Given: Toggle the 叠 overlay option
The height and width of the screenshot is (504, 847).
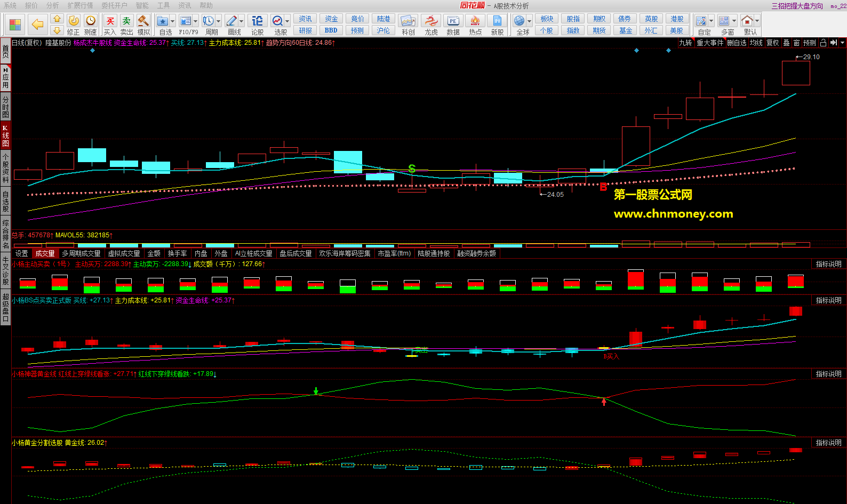Looking at the screenshot, I should (786, 43).
